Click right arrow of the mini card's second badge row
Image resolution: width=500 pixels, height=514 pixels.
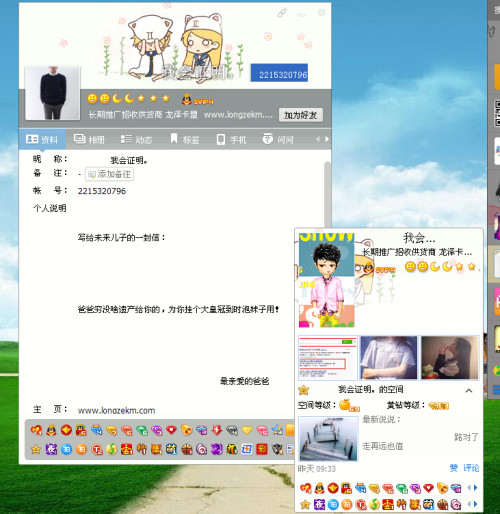(476, 504)
